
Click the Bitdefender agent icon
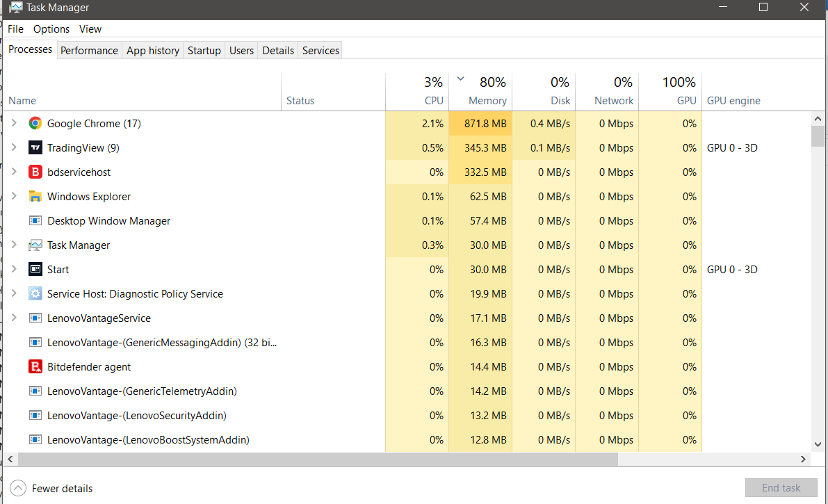pyautogui.click(x=35, y=366)
